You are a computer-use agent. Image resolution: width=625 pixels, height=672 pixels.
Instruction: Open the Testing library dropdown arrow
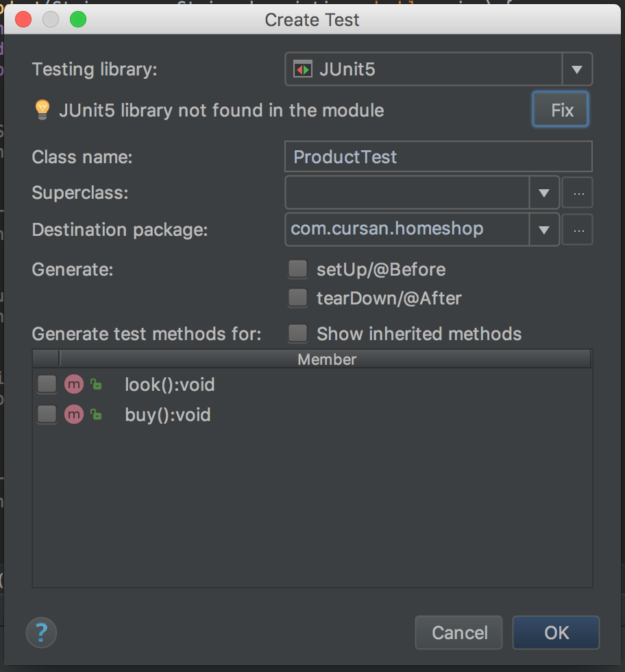point(577,69)
